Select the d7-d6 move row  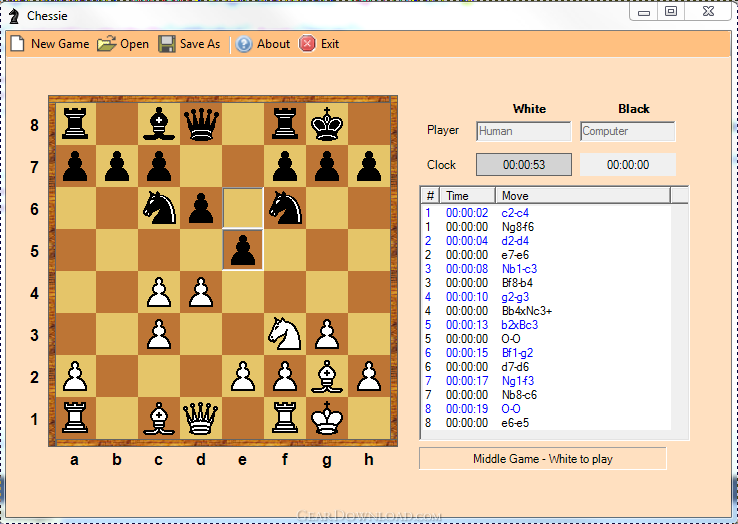(546, 367)
